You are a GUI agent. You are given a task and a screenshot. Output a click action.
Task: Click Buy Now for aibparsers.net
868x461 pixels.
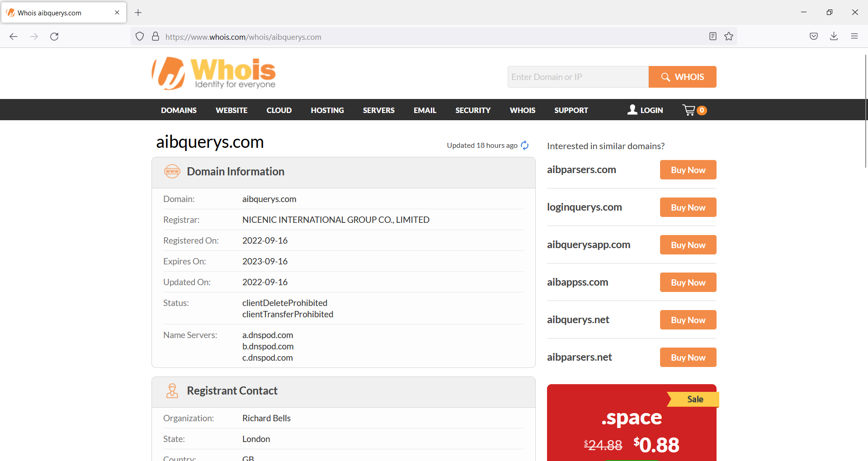[x=688, y=358]
